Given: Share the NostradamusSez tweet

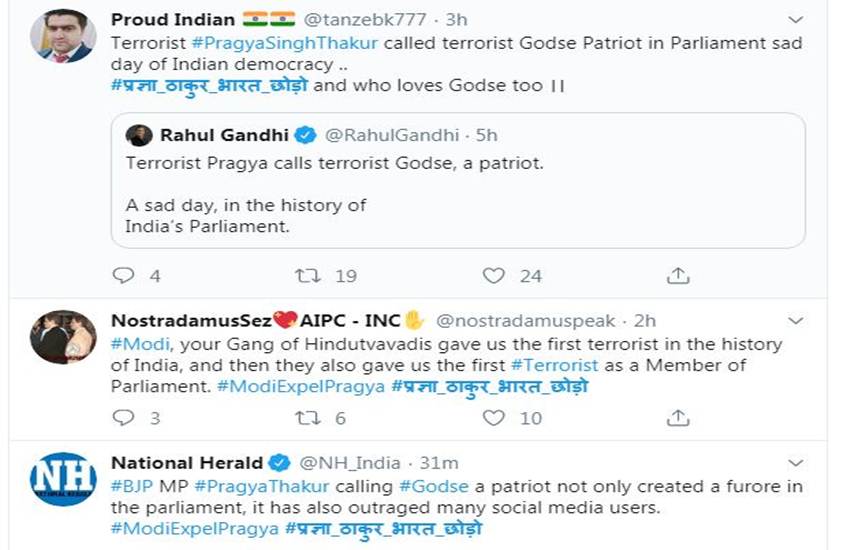Looking at the screenshot, I should (678, 418).
